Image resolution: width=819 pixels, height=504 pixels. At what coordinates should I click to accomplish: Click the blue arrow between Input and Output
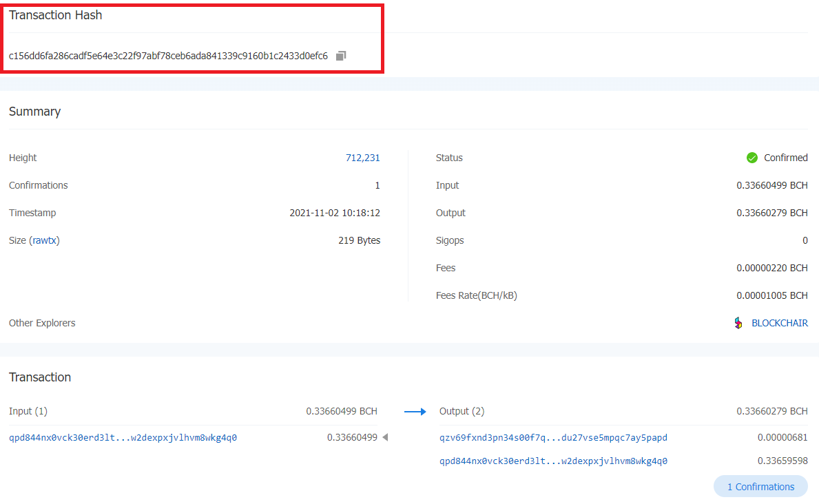pyautogui.click(x=415, y=412)
